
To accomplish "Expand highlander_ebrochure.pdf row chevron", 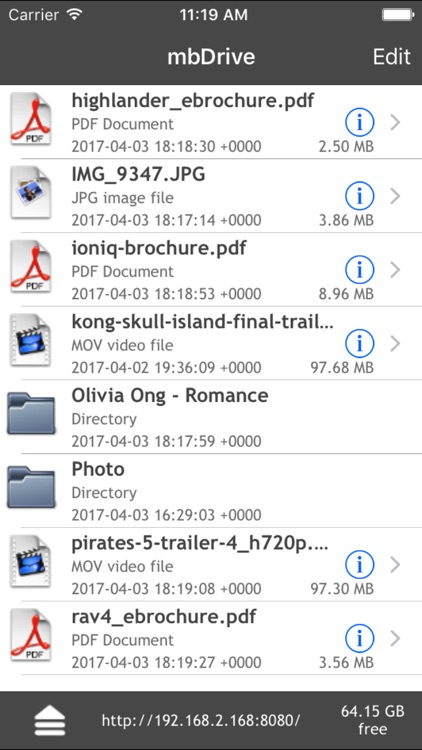I will [x=395, y=123].
